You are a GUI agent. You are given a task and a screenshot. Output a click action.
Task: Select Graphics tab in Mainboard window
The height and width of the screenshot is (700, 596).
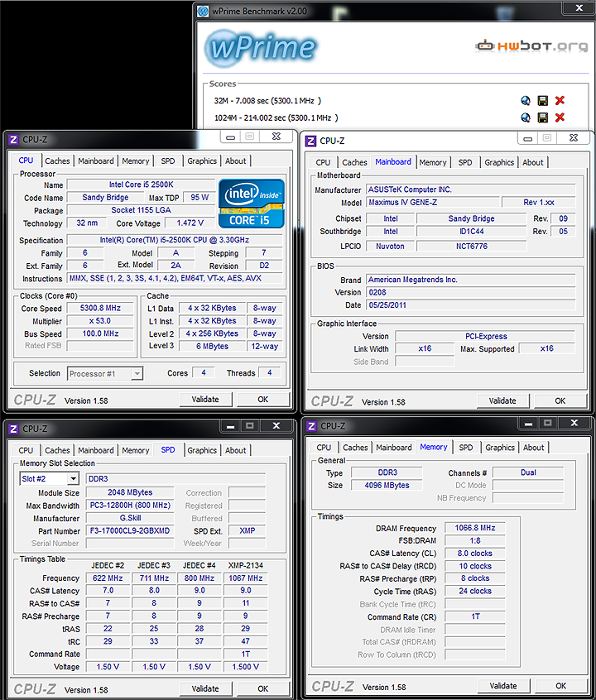click(x=499, y=162)
